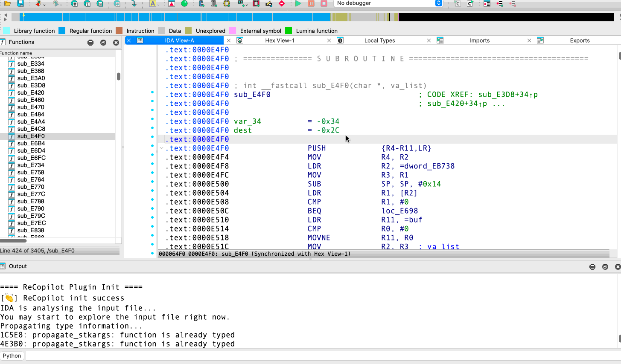Click the Regular function blue legend swatch
Image resolution: width=621 pixels, height=364 pixels.
pos(62,31)
